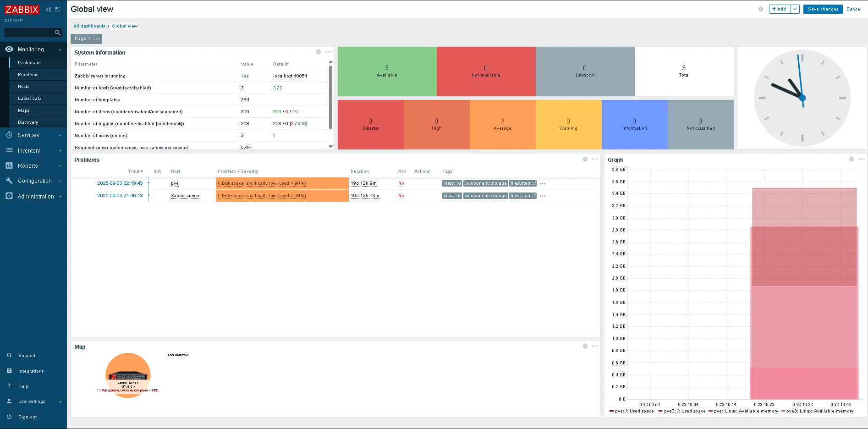Show more tags for pve problem
This screenshot has width=868, height=429.
point(543,183)
